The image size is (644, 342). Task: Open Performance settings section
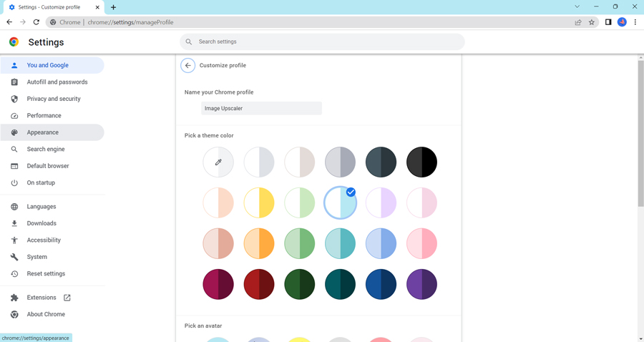pyautogui.click(x=52, y=116)
